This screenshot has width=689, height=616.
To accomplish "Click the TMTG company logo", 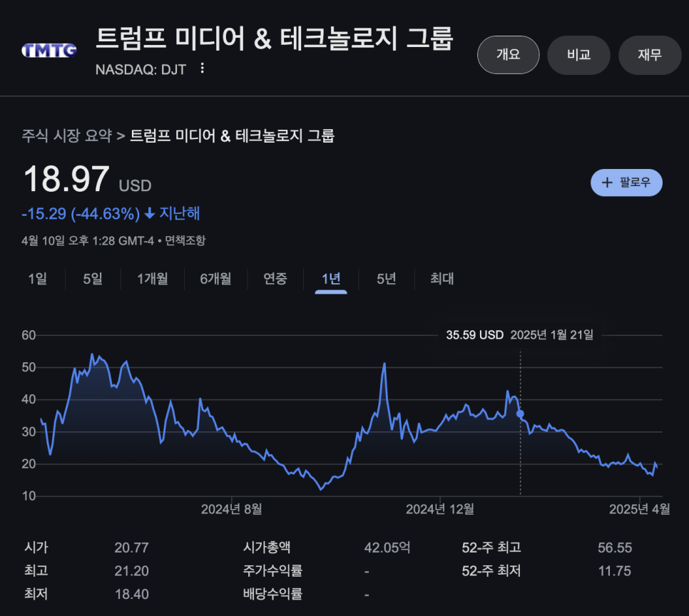I will click(x=49, y=51).
